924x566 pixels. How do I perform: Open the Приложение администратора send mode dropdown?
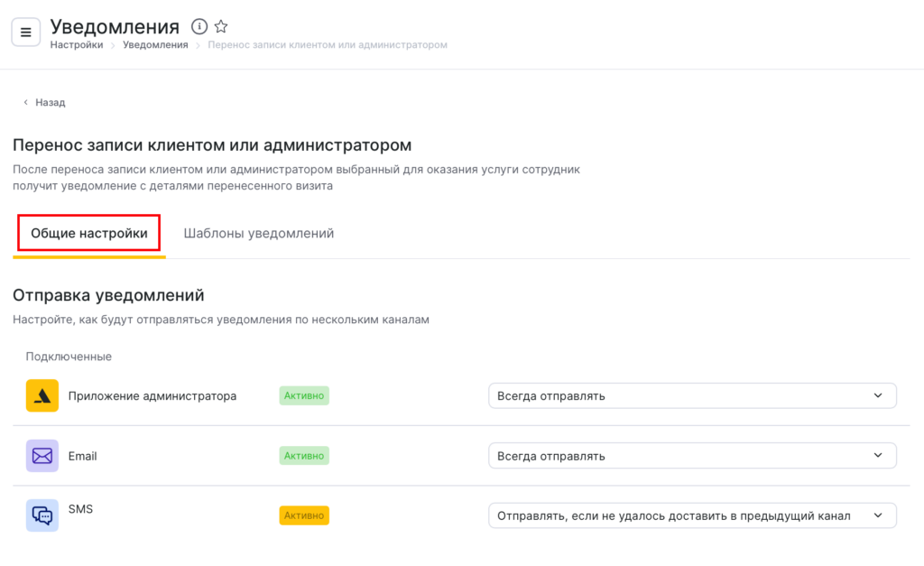pos(691,395)
